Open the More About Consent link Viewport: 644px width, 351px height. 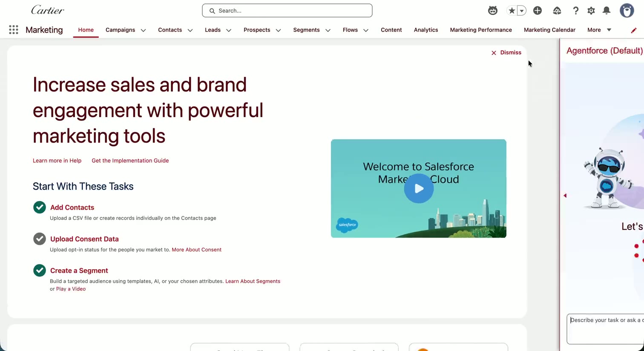197,250
